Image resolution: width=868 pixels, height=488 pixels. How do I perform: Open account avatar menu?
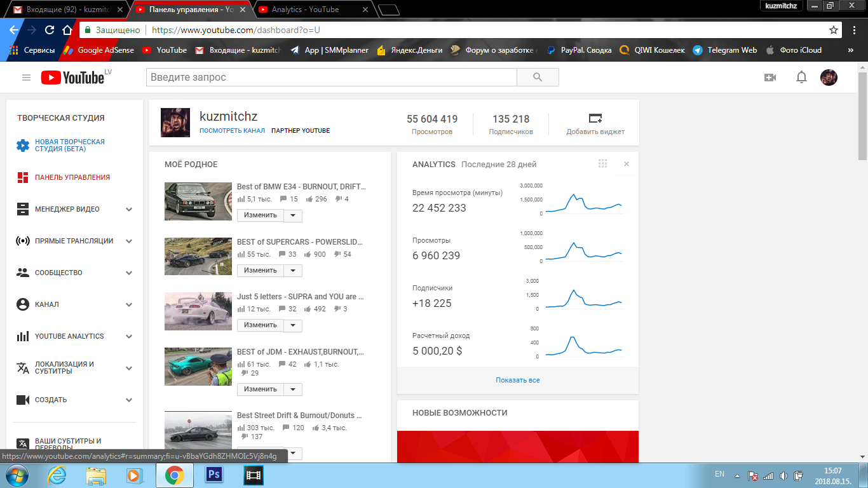coord(829,78)
